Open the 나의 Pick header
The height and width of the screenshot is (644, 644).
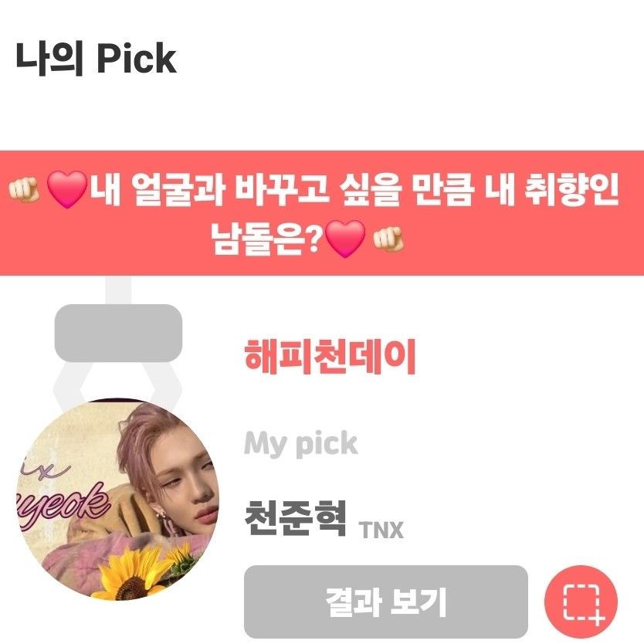[x=96, y=59]
